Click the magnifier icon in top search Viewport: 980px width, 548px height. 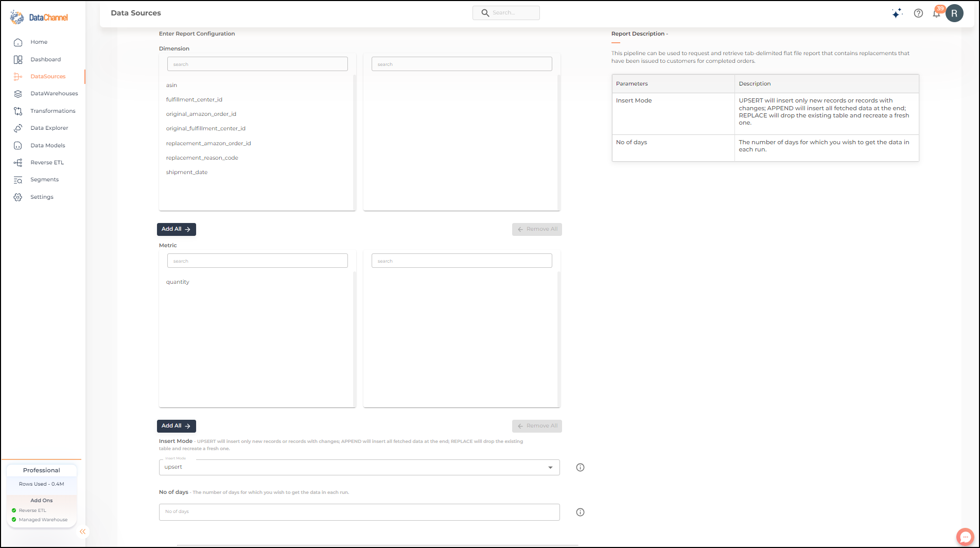485,13
